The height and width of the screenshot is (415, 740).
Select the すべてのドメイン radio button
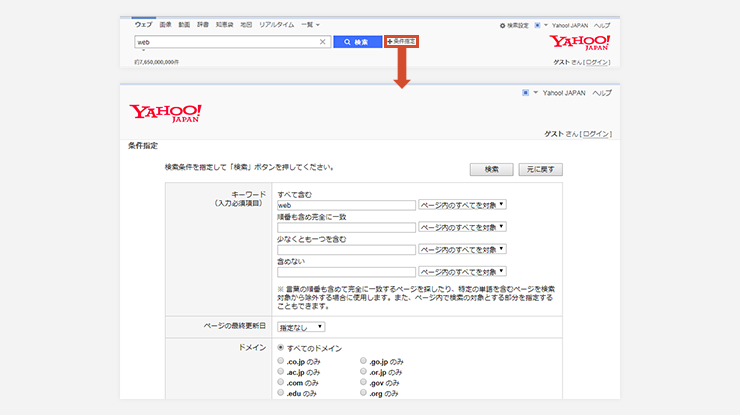[280, 348]
